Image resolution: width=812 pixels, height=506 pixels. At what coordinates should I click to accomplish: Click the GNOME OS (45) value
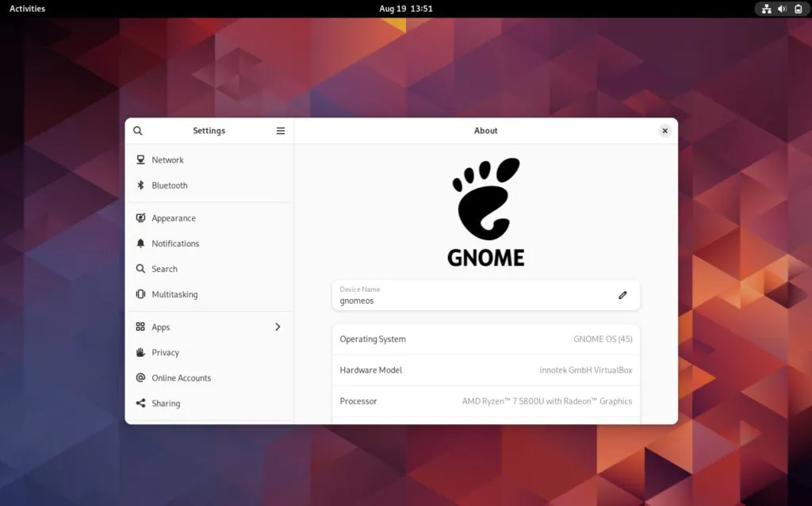coord(603,339)
